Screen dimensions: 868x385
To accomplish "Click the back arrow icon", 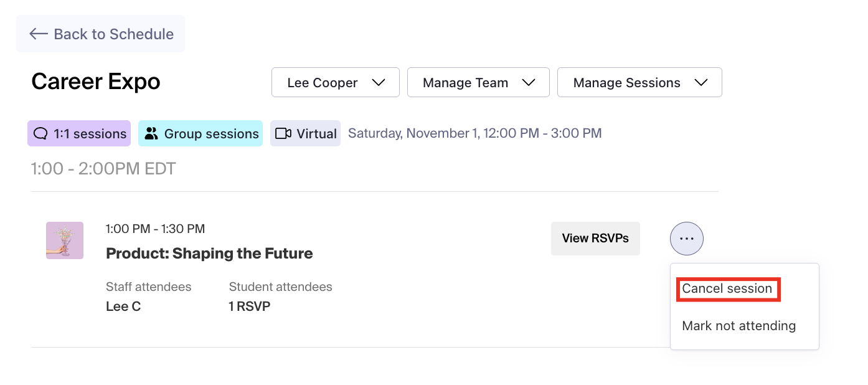I will coord(39,34).
